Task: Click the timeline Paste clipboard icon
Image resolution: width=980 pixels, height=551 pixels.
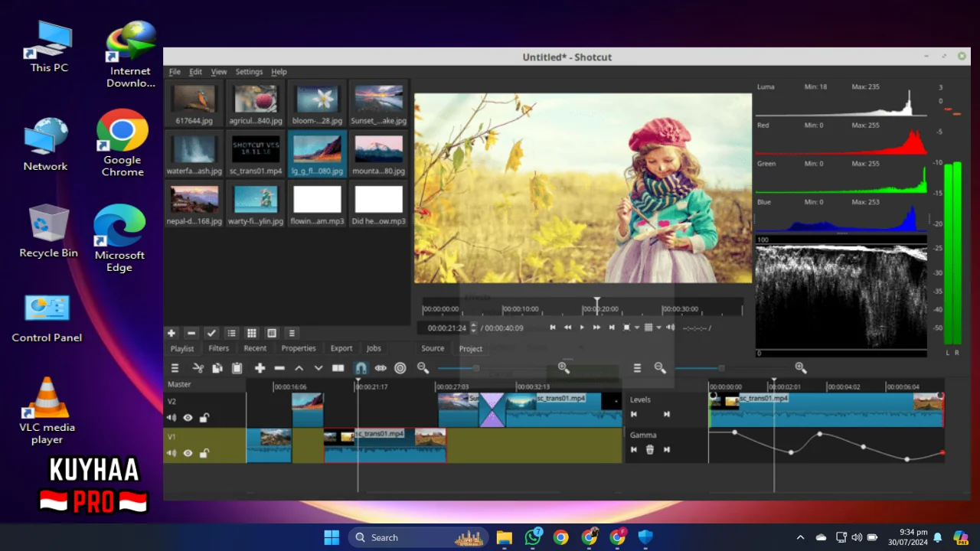Action: pyautogui.click(x=237, y=368)
